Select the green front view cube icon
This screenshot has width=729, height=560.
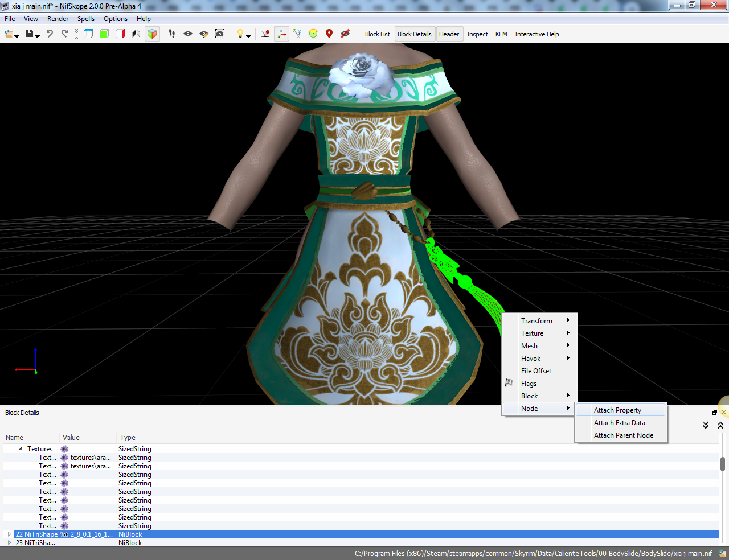tap(104, 34)
